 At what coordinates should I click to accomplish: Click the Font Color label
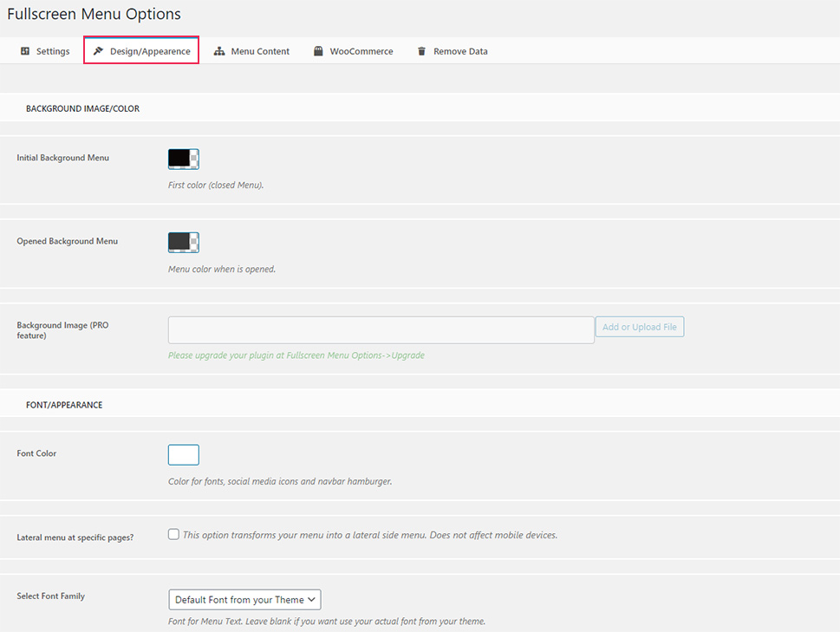pyautogui.click(x=36, y=453)
